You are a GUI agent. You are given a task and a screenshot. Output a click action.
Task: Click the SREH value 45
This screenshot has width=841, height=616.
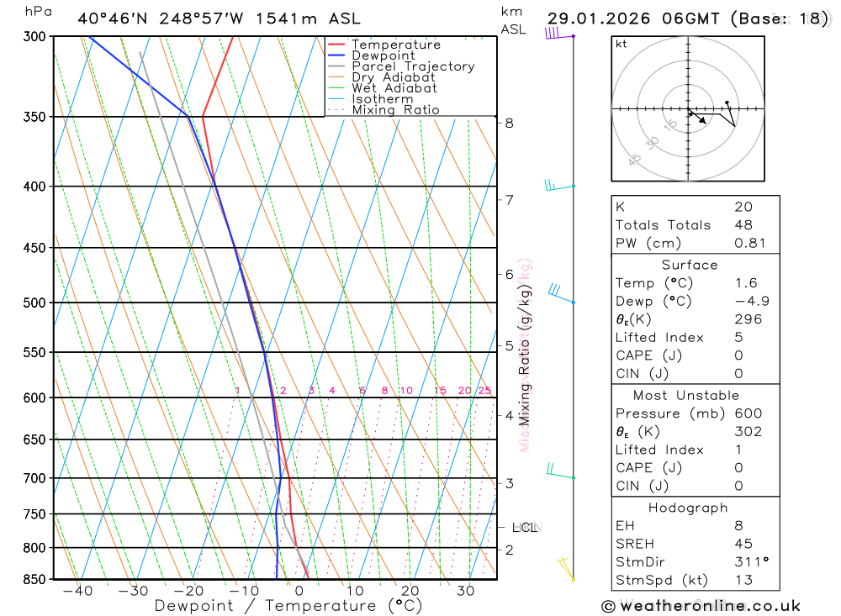[x=743, y=545]
